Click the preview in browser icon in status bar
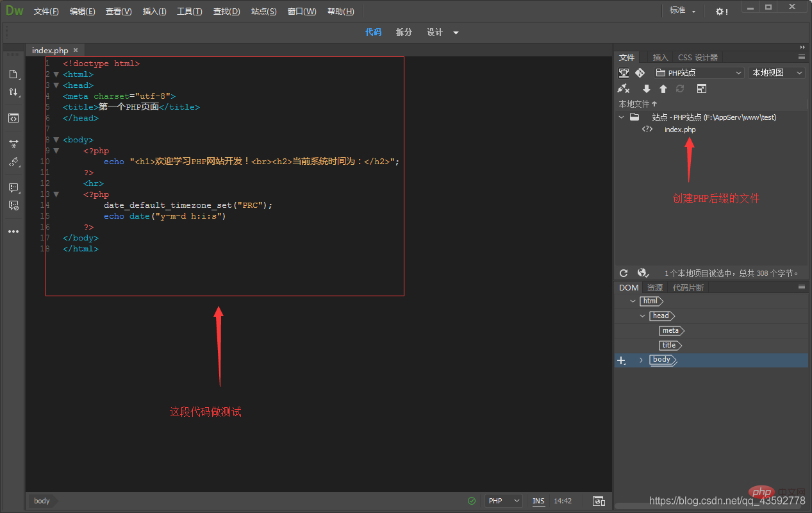This screenshot has width=812, height=513. [x=599, y=501]
